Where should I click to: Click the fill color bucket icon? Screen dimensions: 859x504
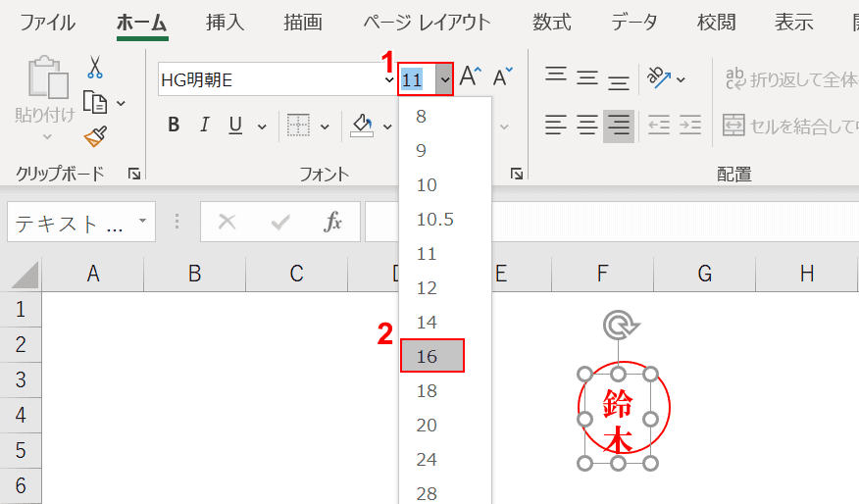point(362,126)
